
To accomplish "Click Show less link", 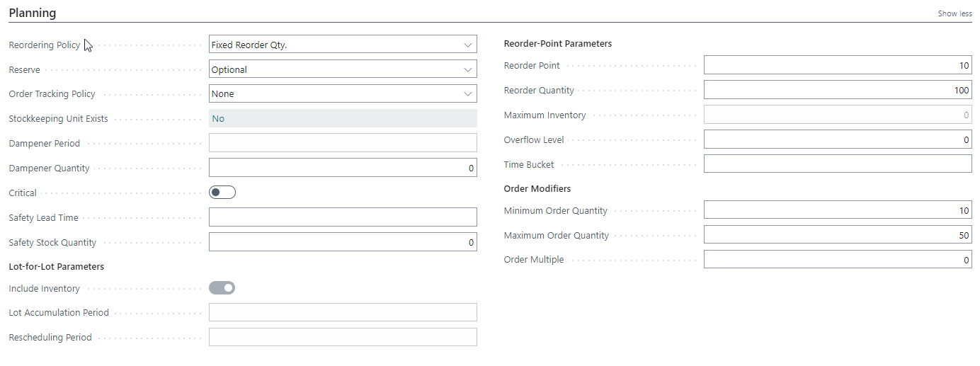I will click(955, 13).
